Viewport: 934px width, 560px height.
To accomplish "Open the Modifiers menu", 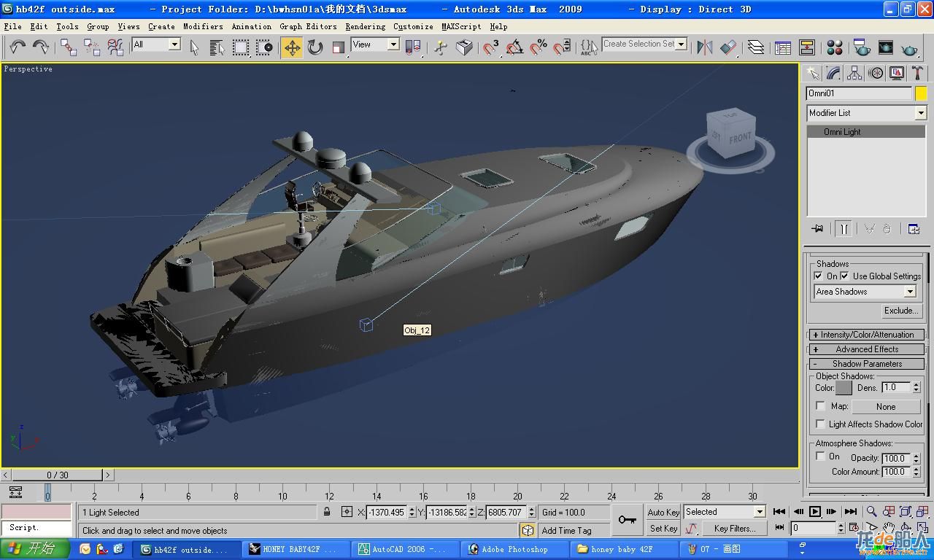I will click(203, 26).
